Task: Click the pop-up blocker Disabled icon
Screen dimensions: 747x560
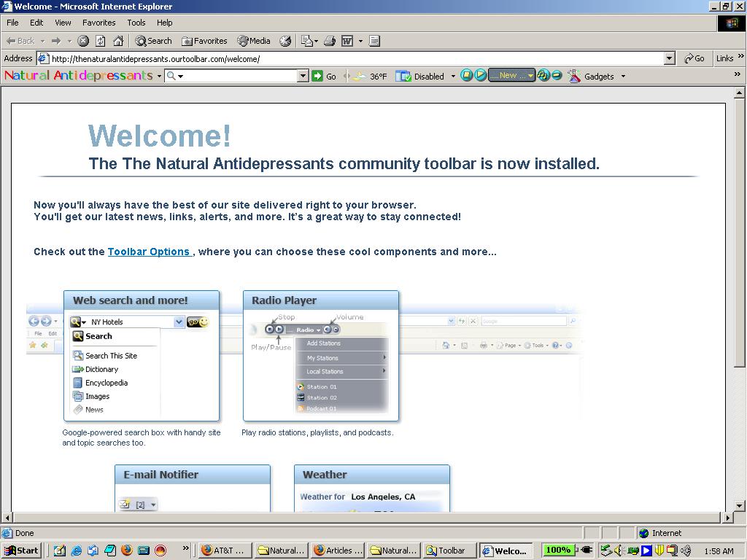Action: pyautogui.click(x=403, y=76)
